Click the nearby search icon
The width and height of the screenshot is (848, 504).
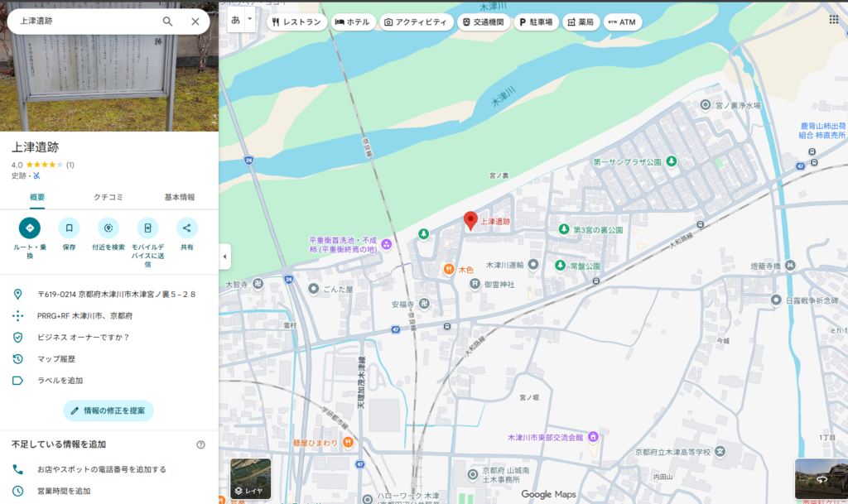click(x=108, y=228)
